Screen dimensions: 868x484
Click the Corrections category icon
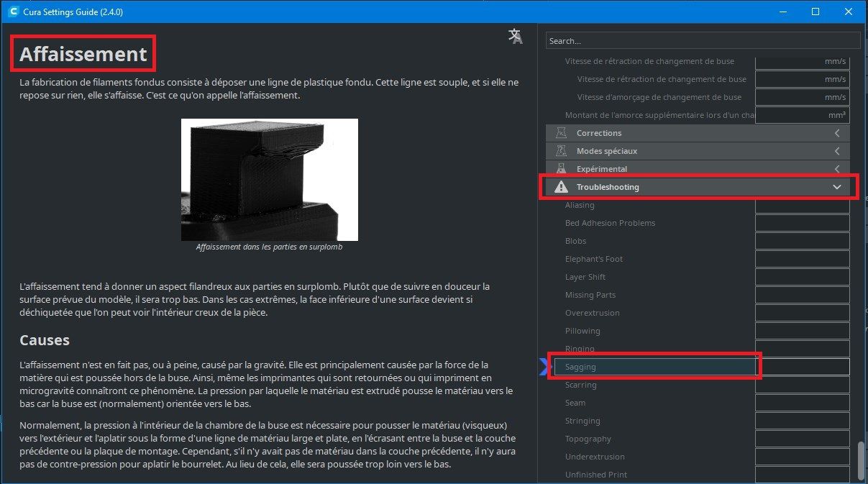click(x=561, y=133)
